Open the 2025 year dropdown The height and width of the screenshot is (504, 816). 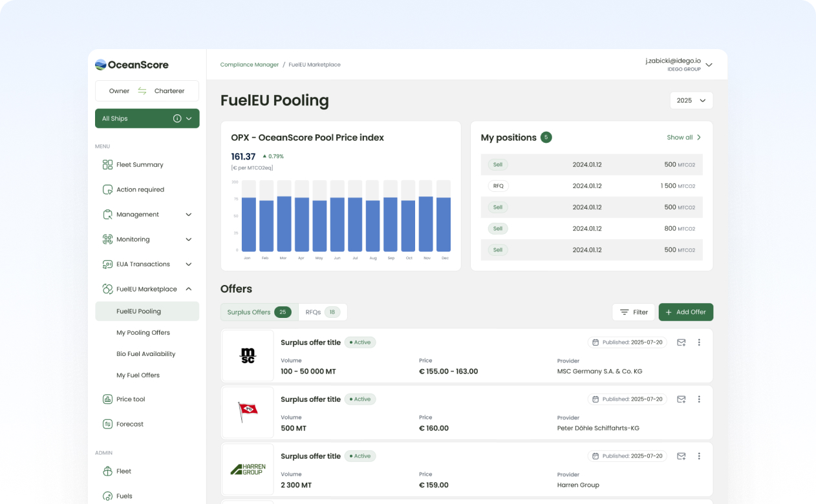(x=691, y=100)
